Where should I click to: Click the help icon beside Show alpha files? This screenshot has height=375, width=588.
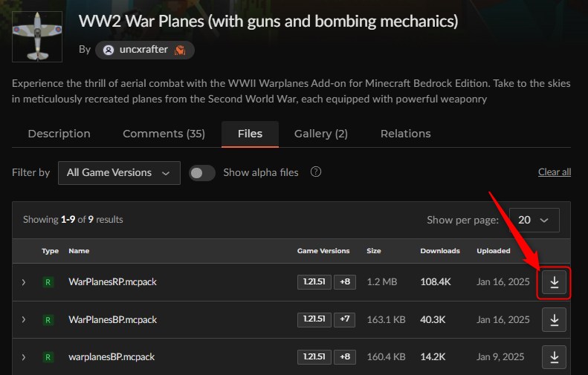pos(316,172)
